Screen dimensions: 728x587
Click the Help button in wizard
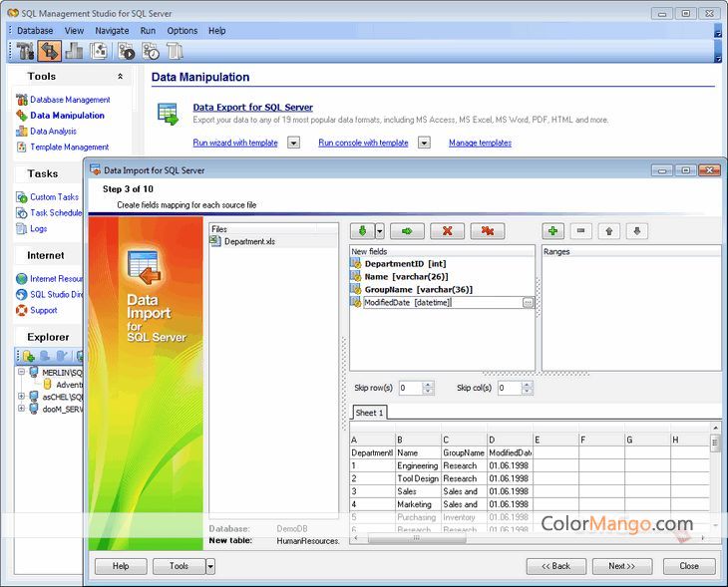(121, 566)
